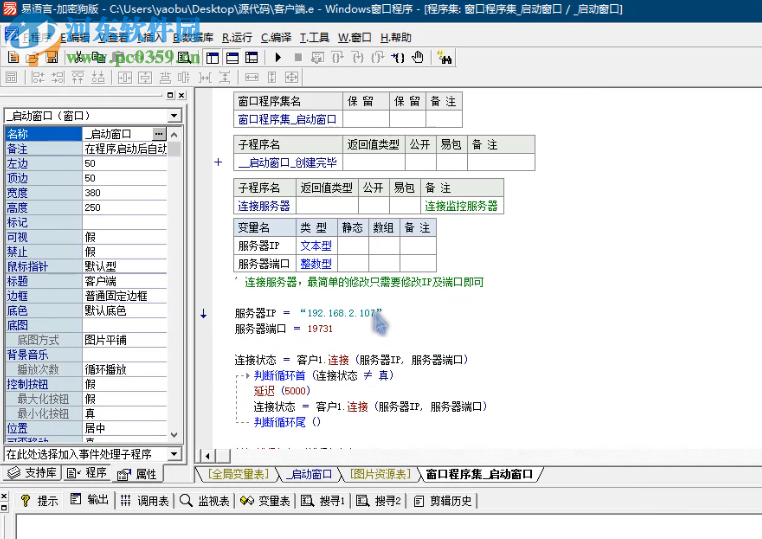Open the 调用表 tab

coord(144,501)
